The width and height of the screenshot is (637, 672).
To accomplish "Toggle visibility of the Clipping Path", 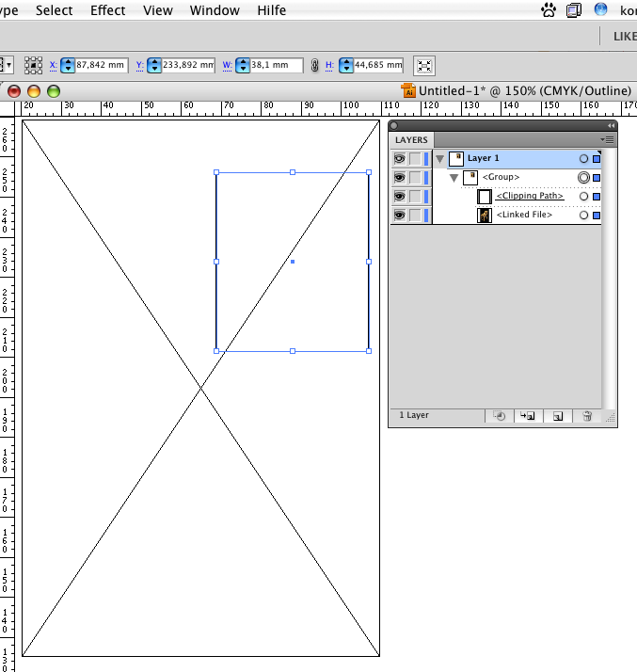I will pos(399,197).
